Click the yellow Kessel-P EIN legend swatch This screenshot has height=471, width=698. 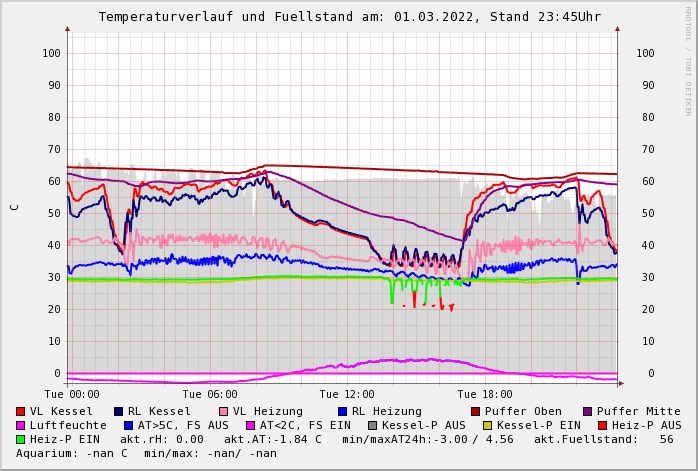point(487,425)
